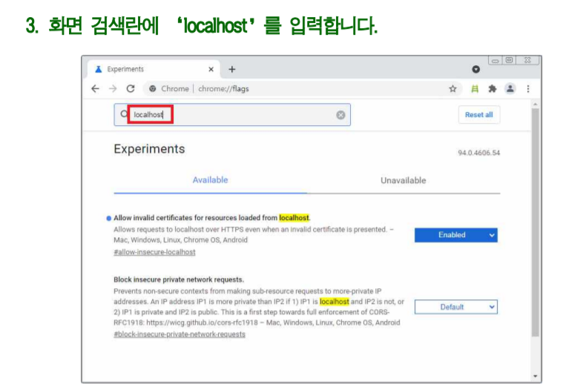This screenshot has height=392, width=577.
Task: Open Chrome's three-dot menu
Action: pos(528,89)
